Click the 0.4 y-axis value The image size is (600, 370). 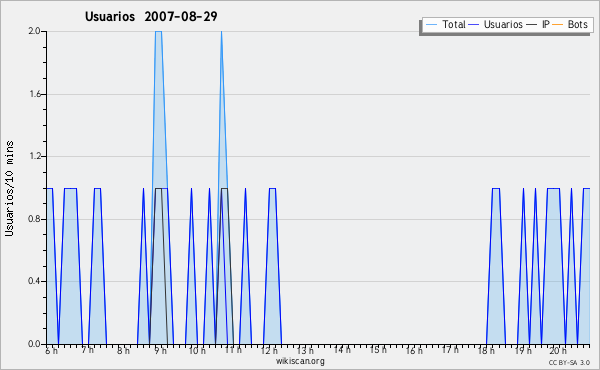tap(34, 281)
